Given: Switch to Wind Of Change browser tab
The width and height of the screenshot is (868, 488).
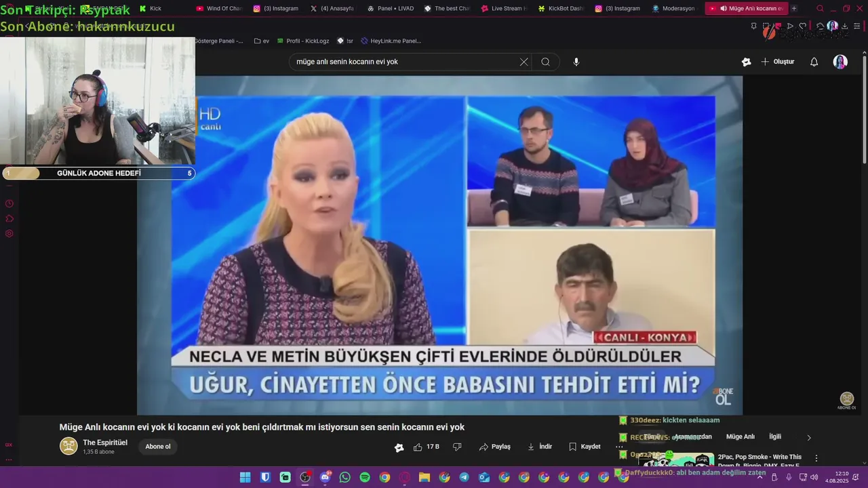Looking at the screenshot, I should 218,8.
